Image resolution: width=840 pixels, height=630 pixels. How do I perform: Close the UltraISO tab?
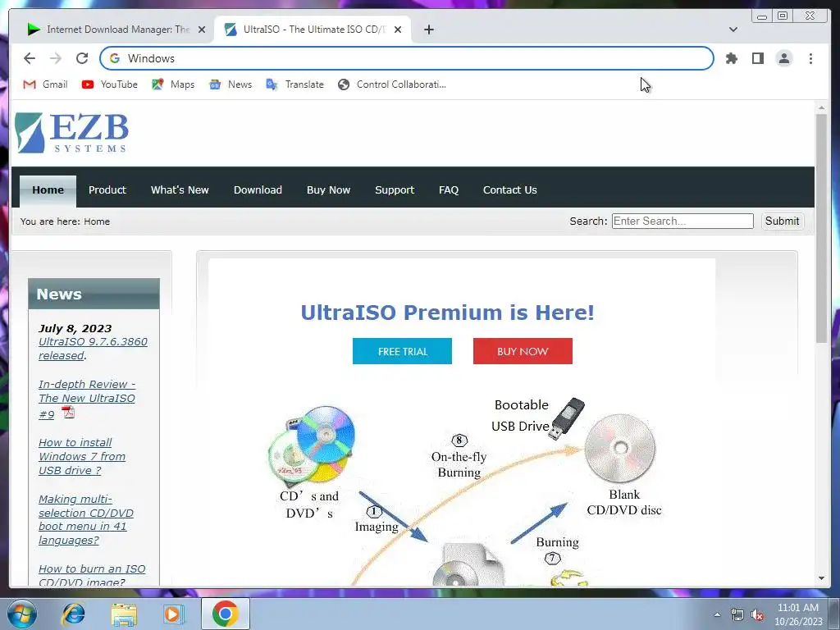(x=398, y=30)
